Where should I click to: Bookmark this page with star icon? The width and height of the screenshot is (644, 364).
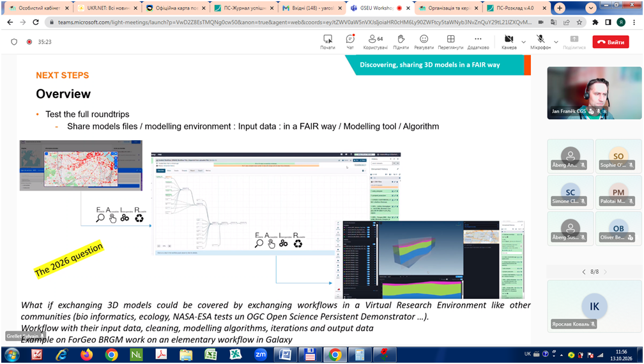coord(579,22)
